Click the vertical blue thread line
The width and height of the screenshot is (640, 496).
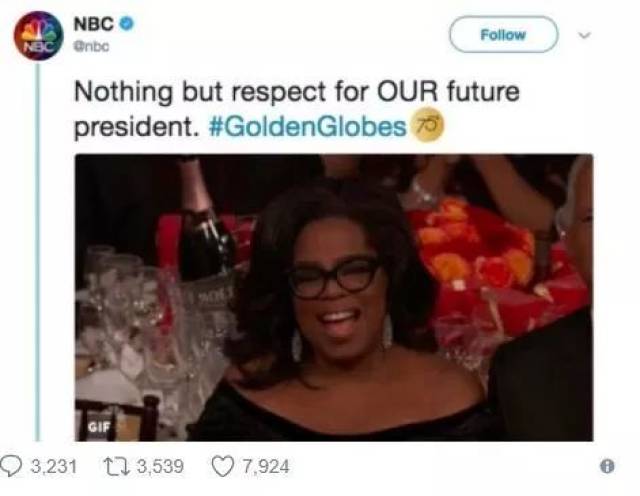tap(38, 251)
